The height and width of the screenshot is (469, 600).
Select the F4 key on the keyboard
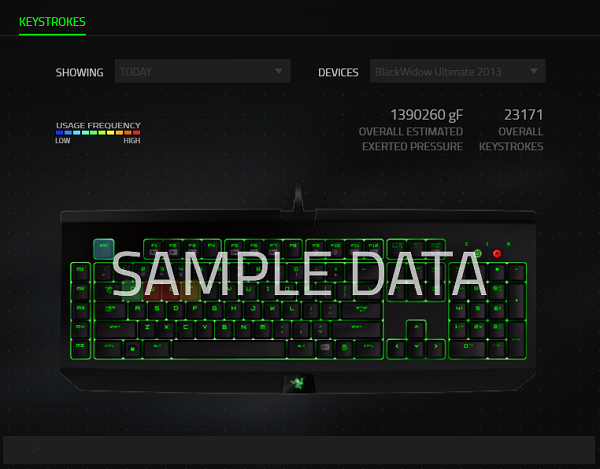212,249
